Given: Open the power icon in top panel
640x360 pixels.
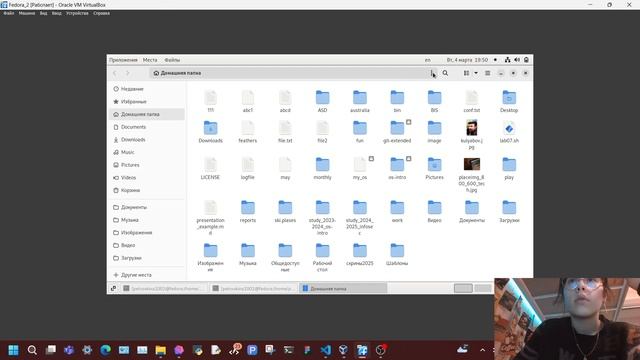Looking at the screenshot, I should point(527,60).
